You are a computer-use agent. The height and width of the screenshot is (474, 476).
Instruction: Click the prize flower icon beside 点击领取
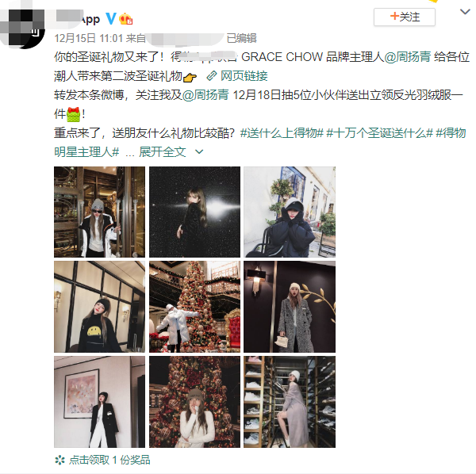59,460
